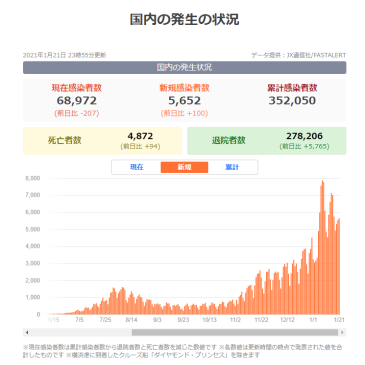Click the last bar at 1/21
The image size is (365, 365).
coord(339,266)
